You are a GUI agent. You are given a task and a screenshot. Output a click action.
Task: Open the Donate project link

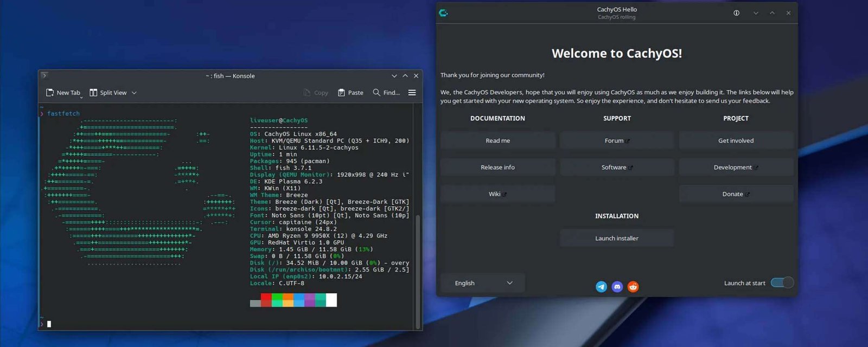pos(736,194)
